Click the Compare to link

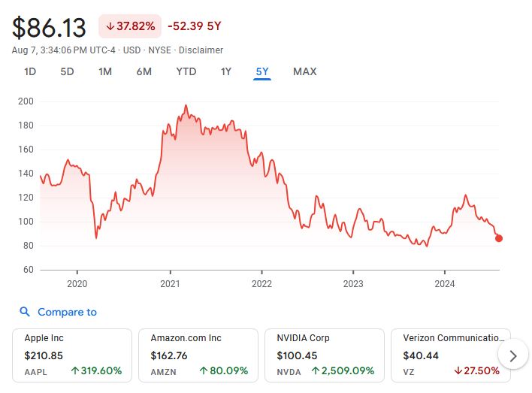tap(67, 312)
